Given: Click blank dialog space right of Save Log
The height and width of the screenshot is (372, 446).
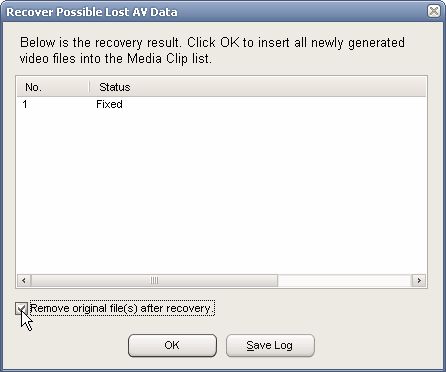Looking at the screenshot, I should coord(377,345).
